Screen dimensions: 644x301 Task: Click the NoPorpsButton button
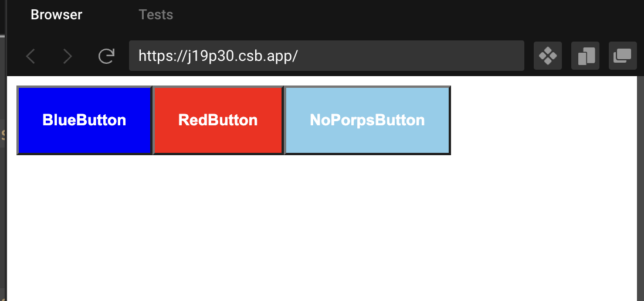(x=368, y=120)
